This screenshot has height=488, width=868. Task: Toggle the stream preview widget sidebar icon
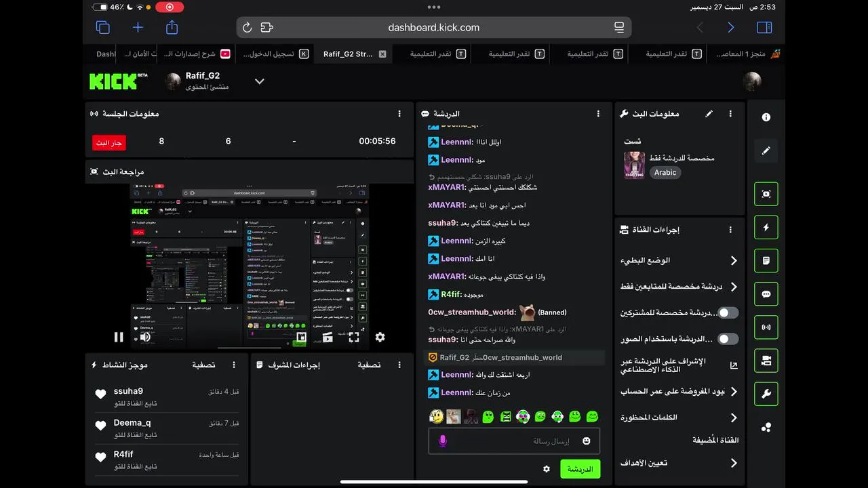click(766, 194)
